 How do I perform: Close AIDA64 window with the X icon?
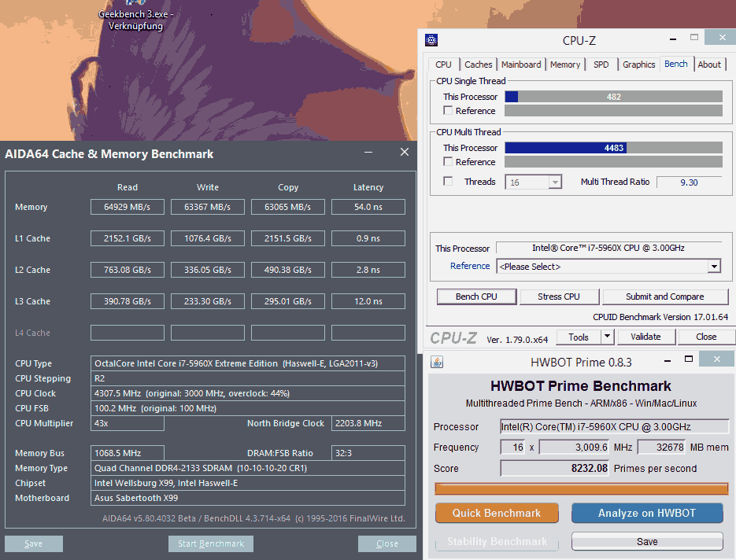pos(404,152)
